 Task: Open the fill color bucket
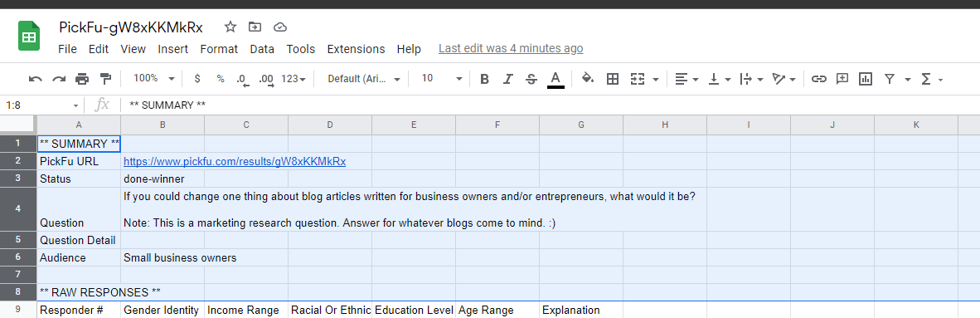tap(588, 79)
